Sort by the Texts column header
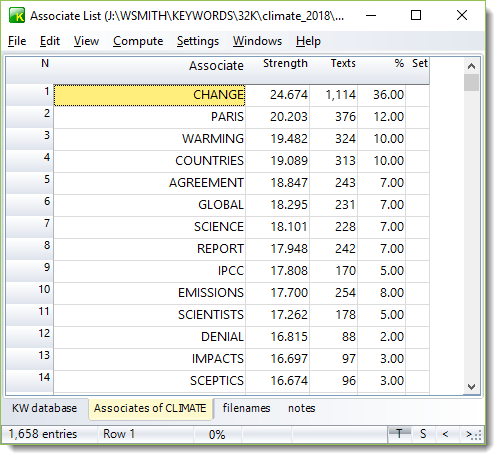 [334, 70]
